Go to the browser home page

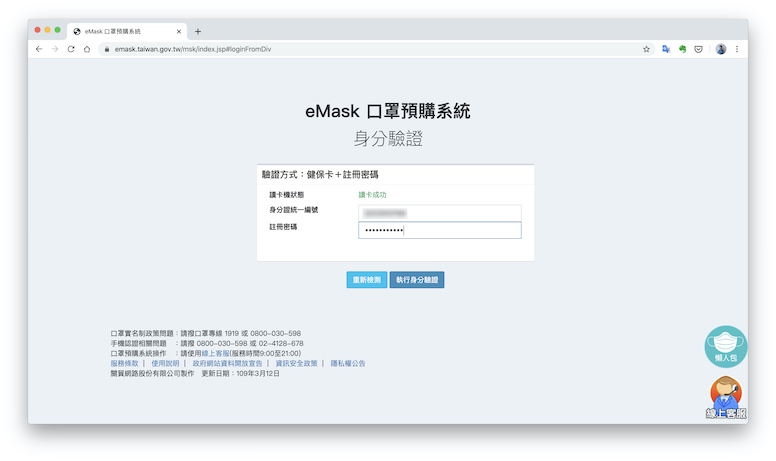click(87, 49)
